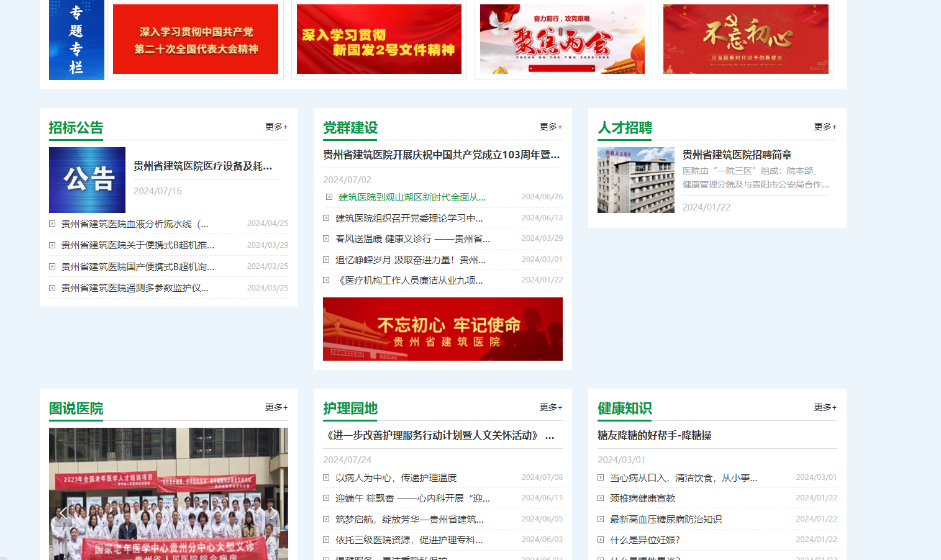Open 《进一步改善护理服务行动计划 headline
This screenshot has width=941, height=560.
click(x=439, y=435)
